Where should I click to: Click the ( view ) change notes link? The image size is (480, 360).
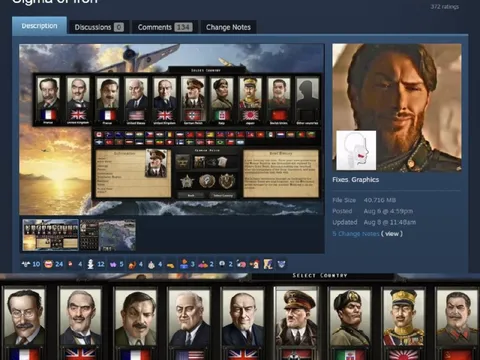pos(392,234)
